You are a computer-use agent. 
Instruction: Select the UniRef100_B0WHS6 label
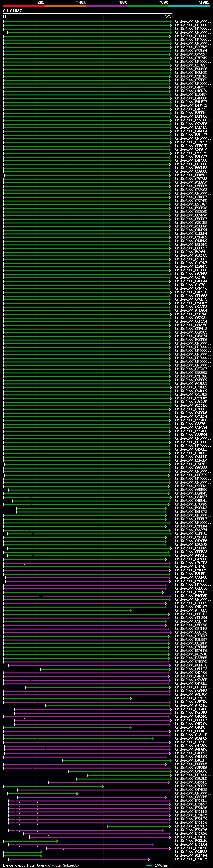point(191,69)
